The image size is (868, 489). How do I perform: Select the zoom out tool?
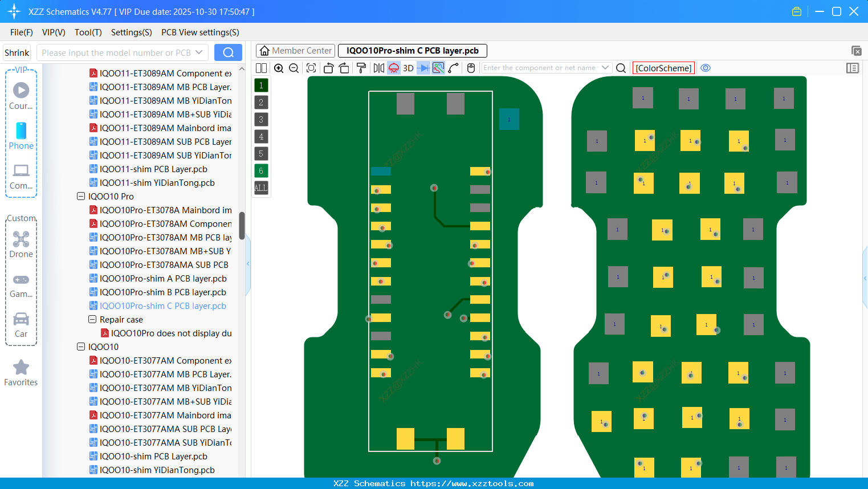click(x=293, y=68)
